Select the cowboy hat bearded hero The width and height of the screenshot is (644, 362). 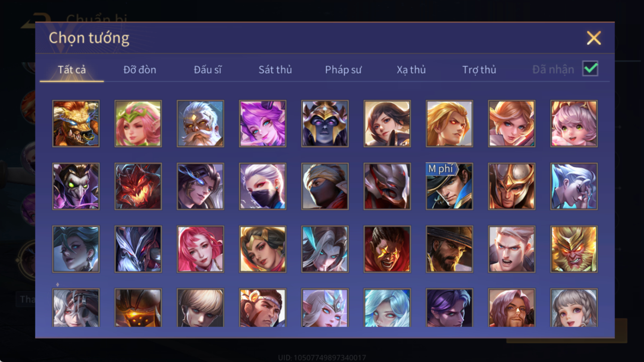[449, 249]
